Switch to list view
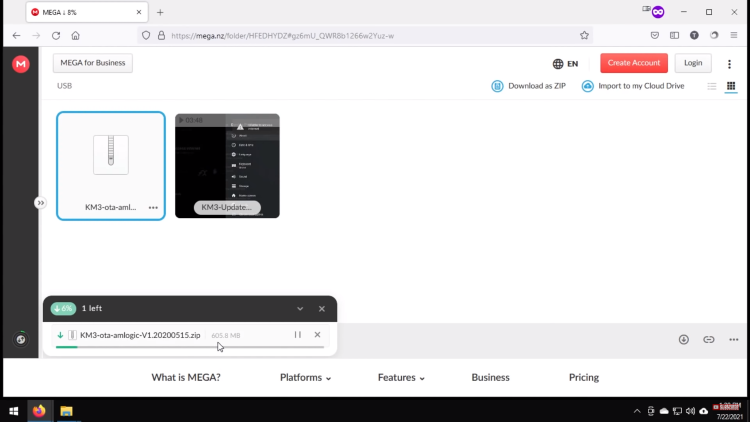The height and width of the screenshot is (422, 750). click(712, 86)
